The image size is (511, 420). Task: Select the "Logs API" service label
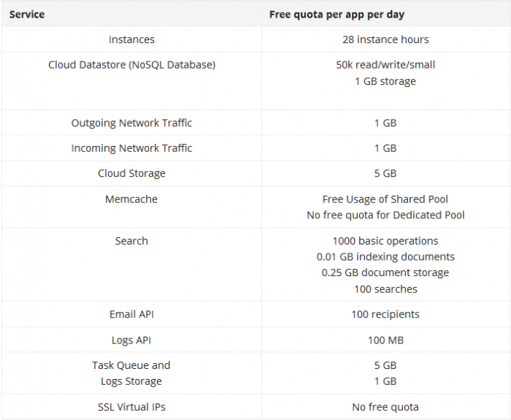(x=131, y=340)
